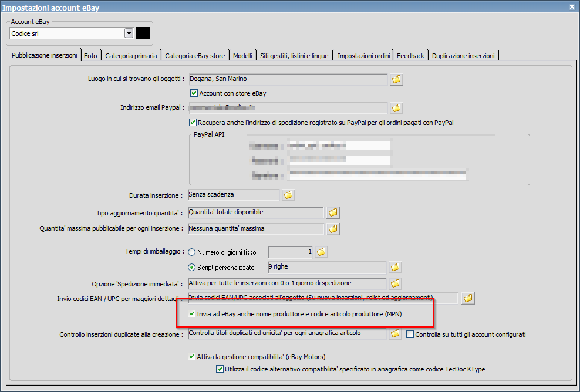Toggle Invia nome produttore e MPN checkbox
Image resolution: width=580 pixels, height=392 pixels.
pyautogui.click(x=191, y=314)
